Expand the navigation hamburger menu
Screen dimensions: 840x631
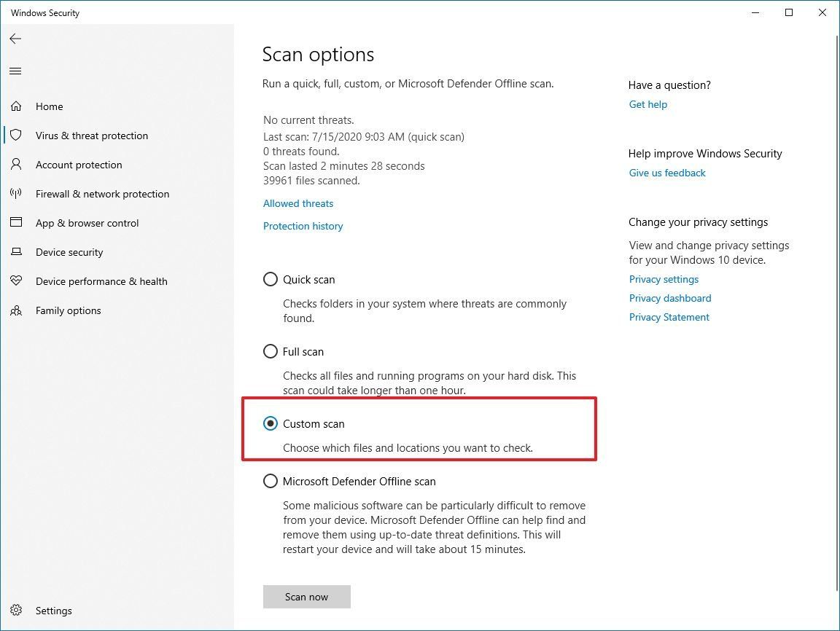[x=15, y=71]
